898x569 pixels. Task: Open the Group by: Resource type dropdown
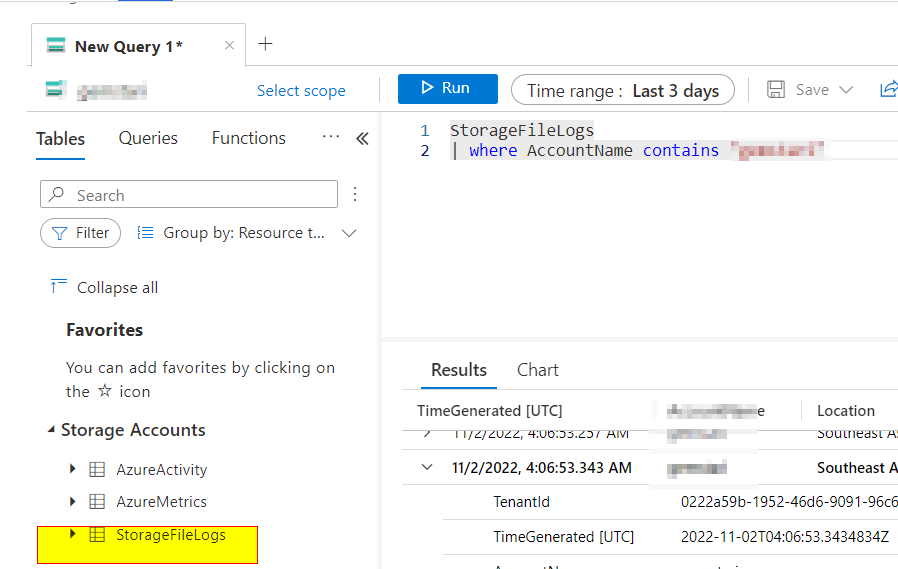coord(247,233)
